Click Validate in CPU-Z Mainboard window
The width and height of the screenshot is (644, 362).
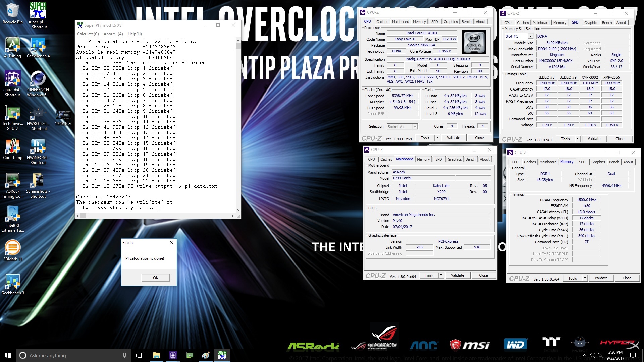458,275
